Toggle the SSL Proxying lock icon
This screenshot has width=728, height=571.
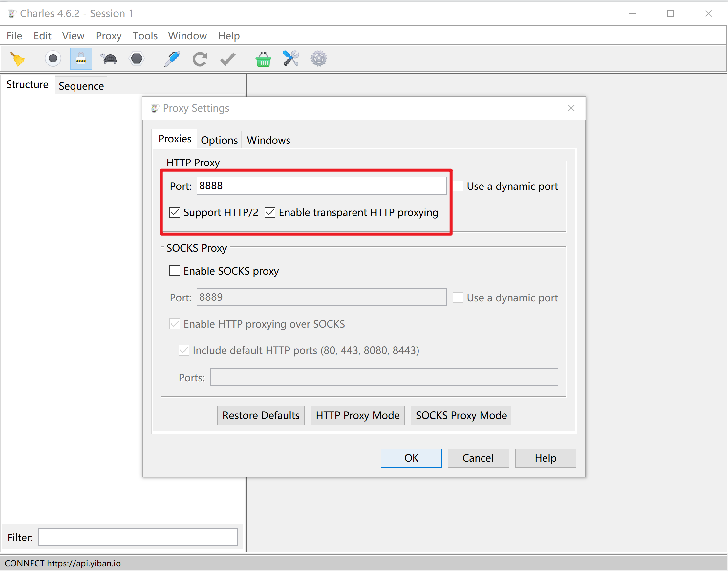81,59
